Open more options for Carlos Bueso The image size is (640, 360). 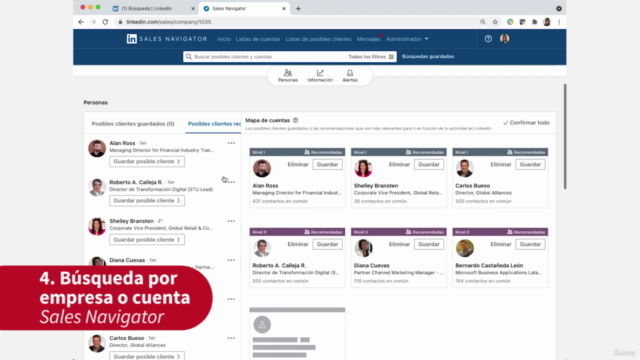point(231,338)
